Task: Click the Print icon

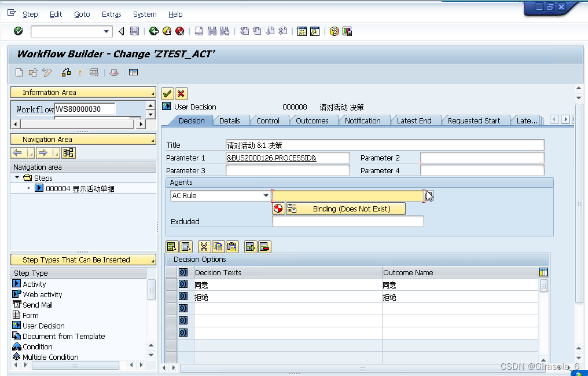Action: click(199, 31)
